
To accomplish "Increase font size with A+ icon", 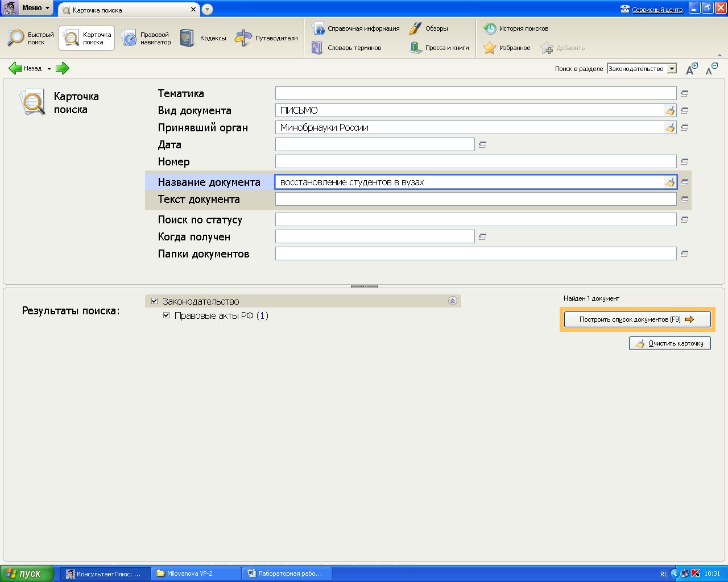I will [692, 69].
